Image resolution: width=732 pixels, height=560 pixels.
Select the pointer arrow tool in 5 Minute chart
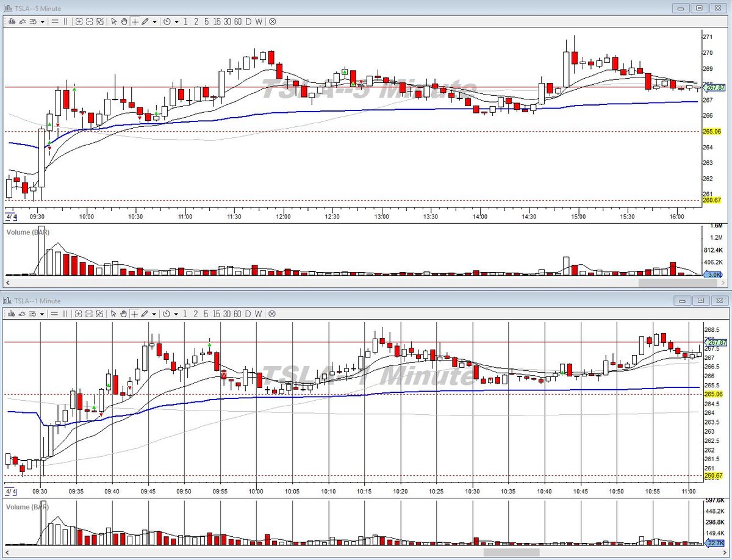tap(114, 21)
